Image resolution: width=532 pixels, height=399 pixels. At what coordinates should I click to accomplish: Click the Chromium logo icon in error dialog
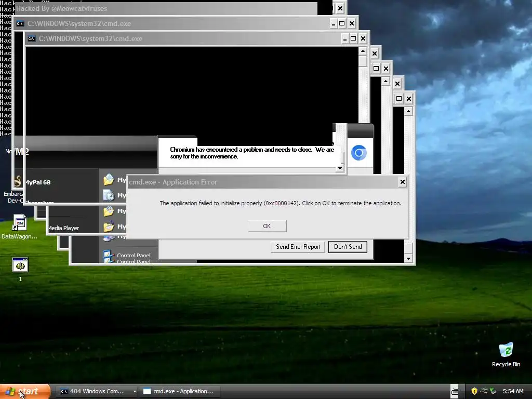pyautogui.click(x=359, y=153)
